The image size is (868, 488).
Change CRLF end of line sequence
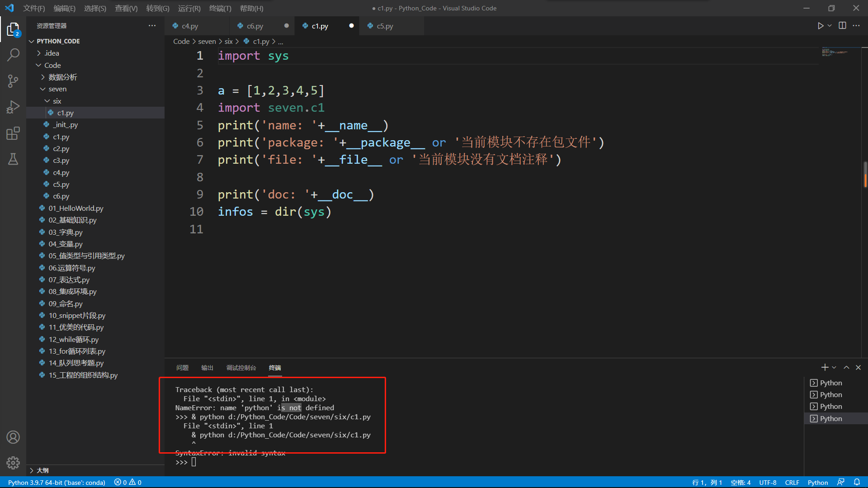tap(792, 482)
